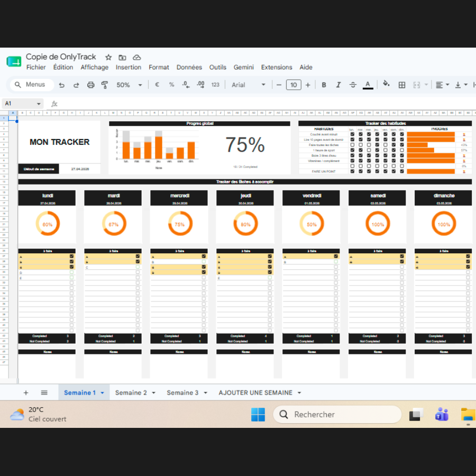Screen dimensions: 476x476
Task: Redo the last action
Action: click(x=76, y=85)
